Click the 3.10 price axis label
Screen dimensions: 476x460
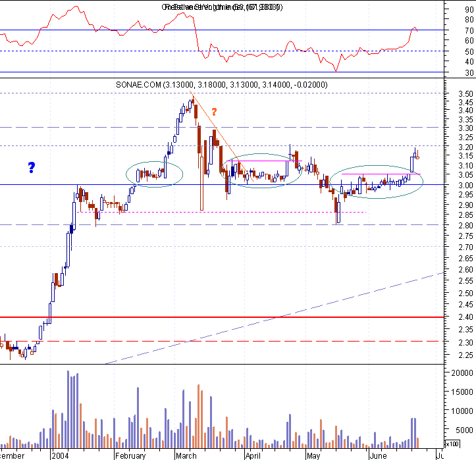pos(465,166)
